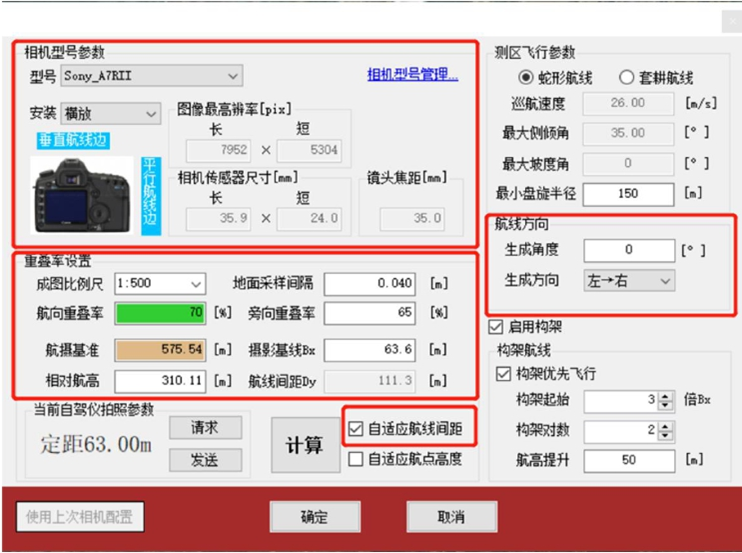
Task: Enable the 自适应航点高度 checkbox
Action: click(x=355, y=459)
